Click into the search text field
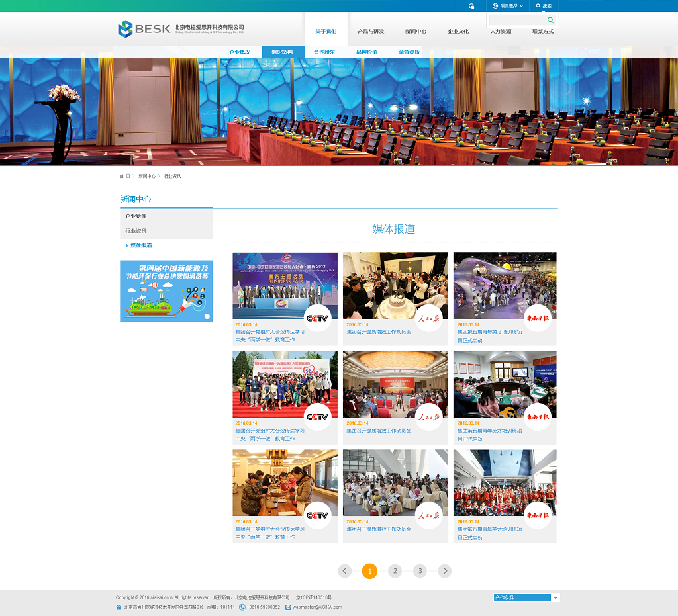The height and width of the screenshot is (616, 678). [x=518, y=21]
